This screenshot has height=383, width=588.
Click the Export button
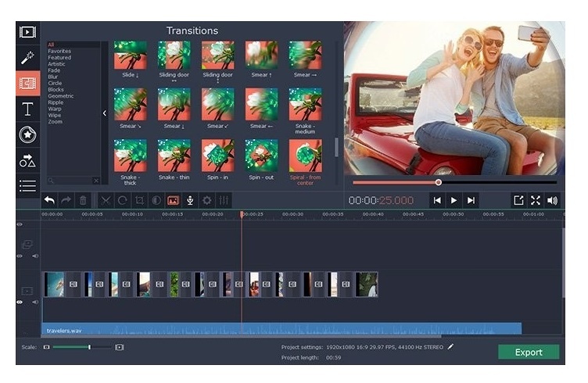click(529, 353)
